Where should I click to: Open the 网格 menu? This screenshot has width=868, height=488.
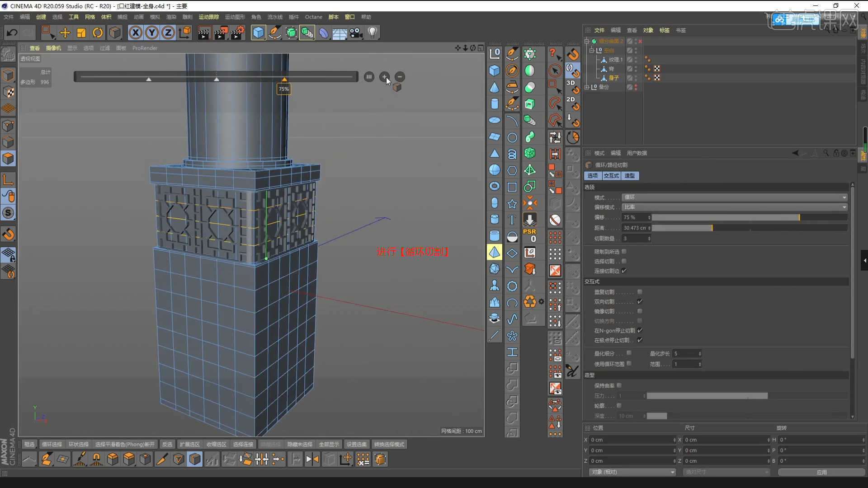[90, 17]
